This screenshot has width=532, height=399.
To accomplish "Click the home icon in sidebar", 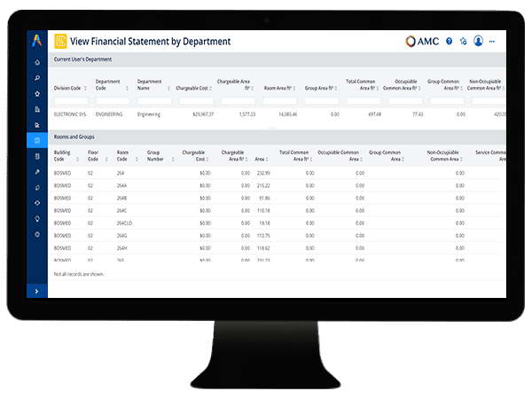I will (36, 63).
